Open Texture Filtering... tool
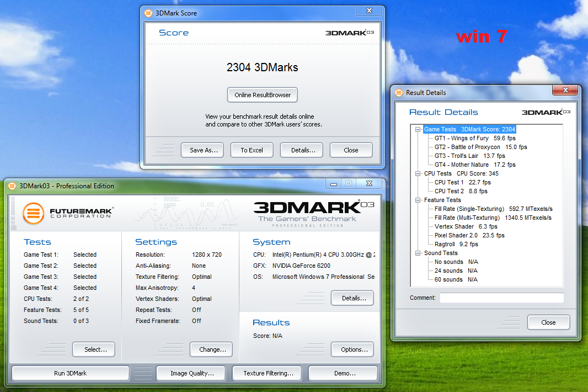Viewport: 588px width, 392px height. [267, 373]
